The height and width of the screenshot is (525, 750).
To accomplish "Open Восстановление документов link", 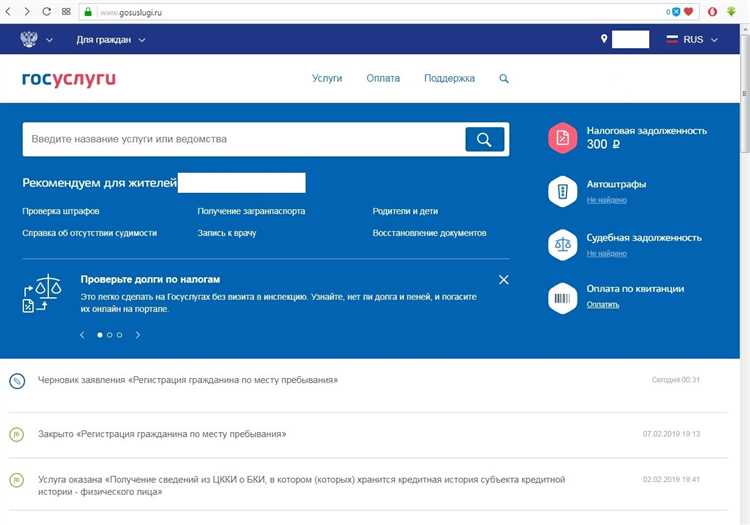I will (430, 233).
